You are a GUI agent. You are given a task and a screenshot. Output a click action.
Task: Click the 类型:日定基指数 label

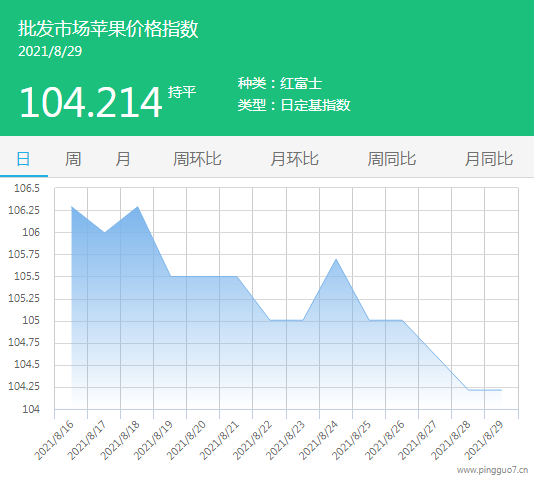tap(294, 105)
